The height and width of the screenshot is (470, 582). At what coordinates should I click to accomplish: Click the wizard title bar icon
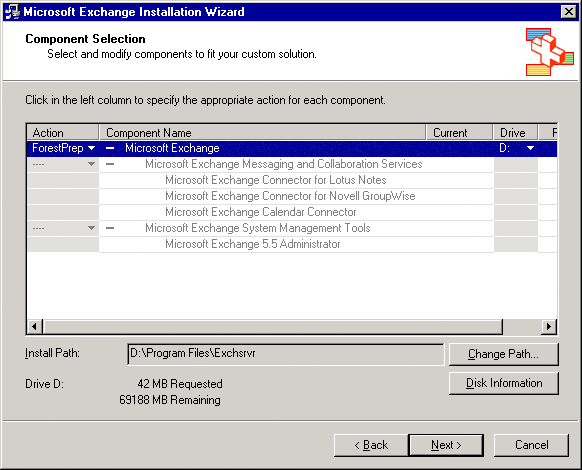[x=12, y=12]
